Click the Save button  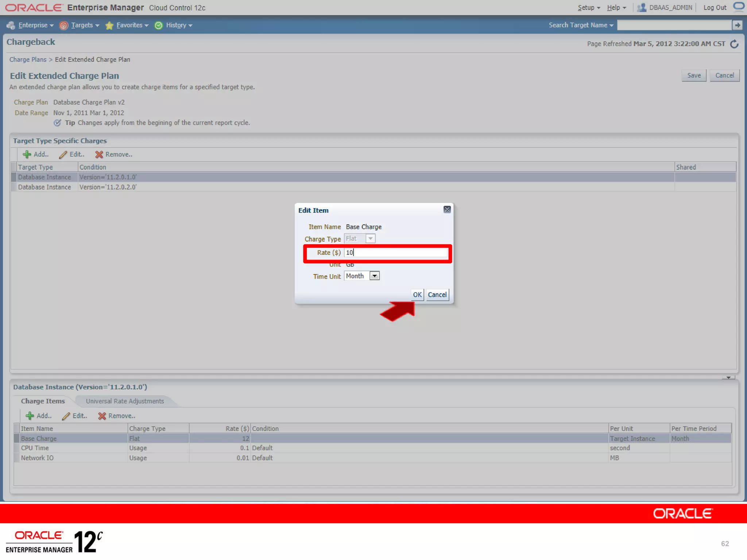[693, 75]
